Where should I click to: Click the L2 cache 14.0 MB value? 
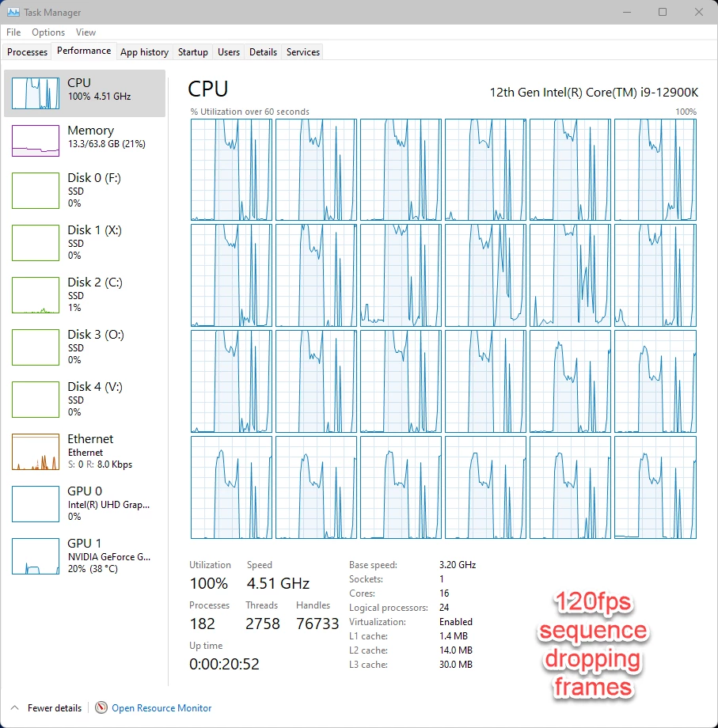[x=456, y=650]
